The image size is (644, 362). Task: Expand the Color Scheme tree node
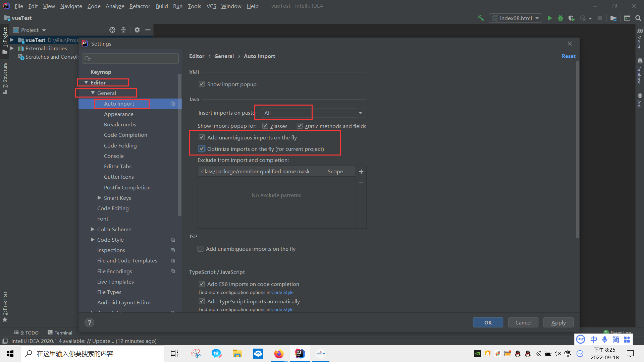coord(93,229)
